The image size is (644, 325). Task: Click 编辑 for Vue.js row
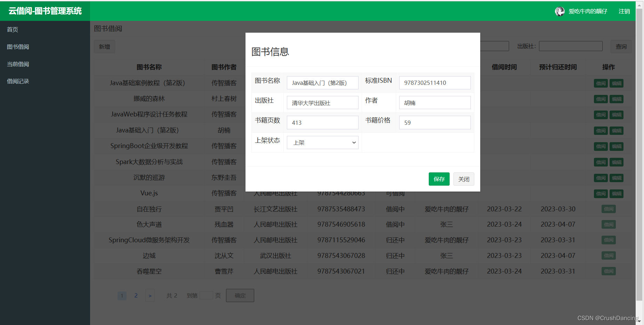[x=617, y=194]
